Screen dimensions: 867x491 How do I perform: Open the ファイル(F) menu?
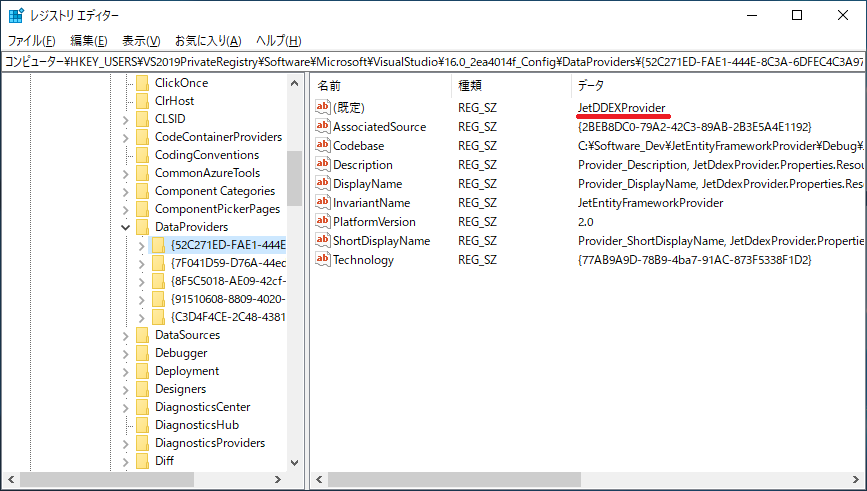(x=32, y=40)
